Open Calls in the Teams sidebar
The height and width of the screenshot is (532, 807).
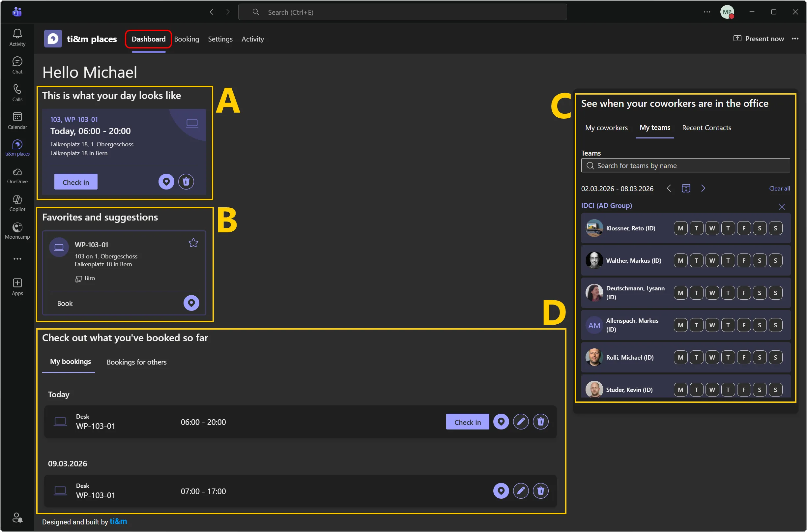[x=17, y=93]
